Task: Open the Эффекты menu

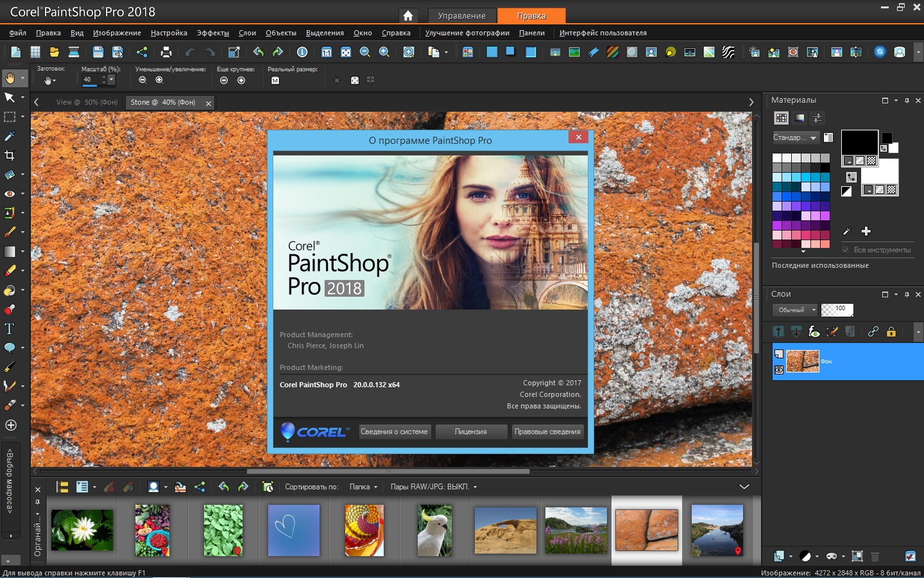Action: (212, 33)
